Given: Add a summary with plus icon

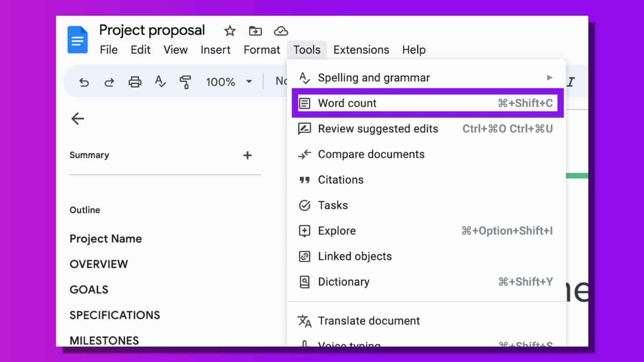Looking at the screenshot, I should [248, 155].
